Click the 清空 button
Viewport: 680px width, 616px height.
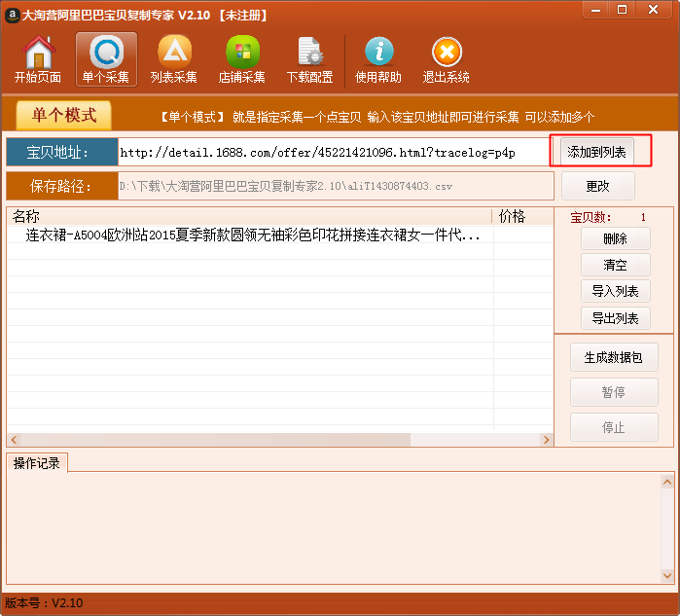coord(616,265)
